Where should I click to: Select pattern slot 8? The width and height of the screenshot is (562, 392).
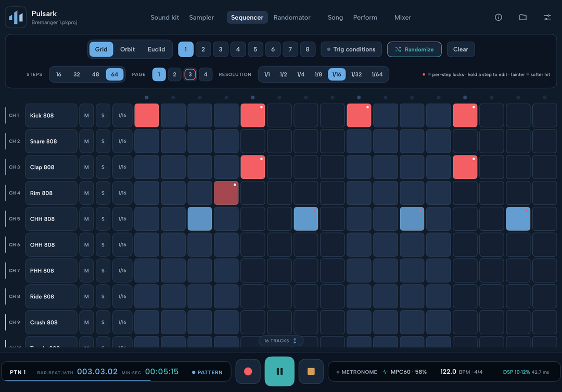308,49
